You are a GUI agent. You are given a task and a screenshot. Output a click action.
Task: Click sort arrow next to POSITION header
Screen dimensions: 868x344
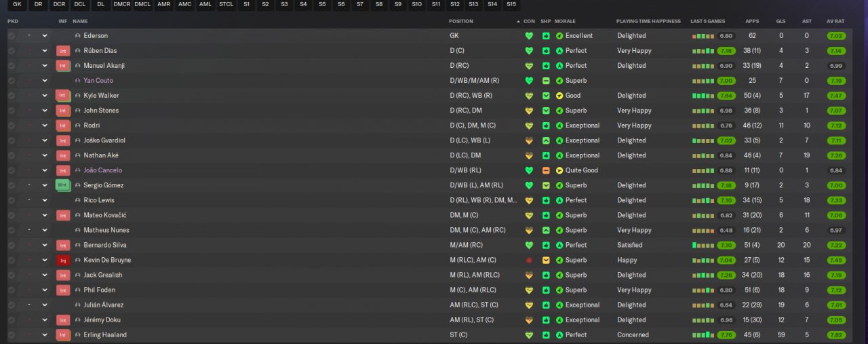[519, 22]
